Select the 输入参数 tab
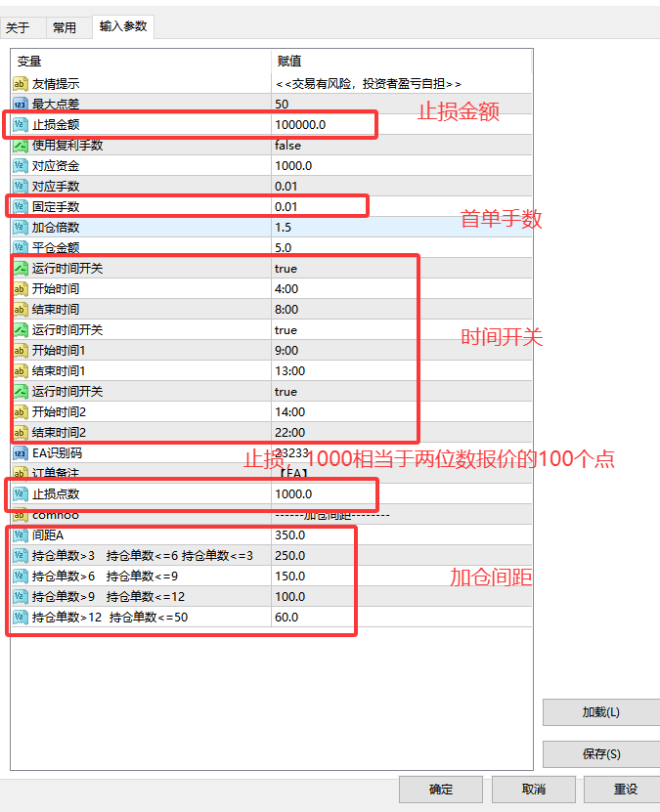Viewport: 660px width, 812px height. click(123, 26)
